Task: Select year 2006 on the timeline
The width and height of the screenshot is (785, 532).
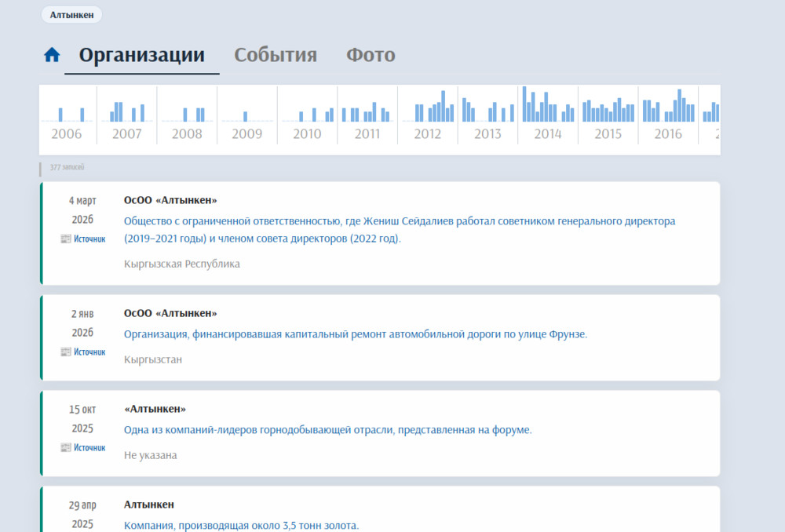Action: 67,134
